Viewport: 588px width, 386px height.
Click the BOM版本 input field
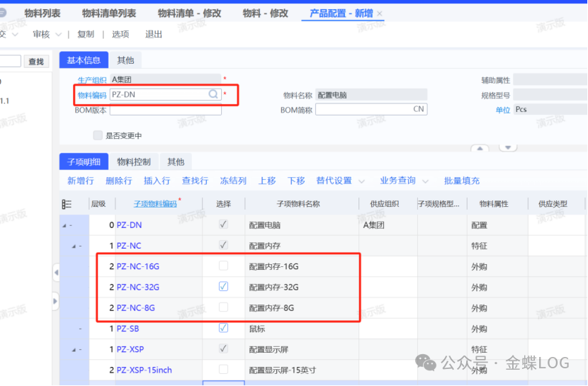(165, 110)
